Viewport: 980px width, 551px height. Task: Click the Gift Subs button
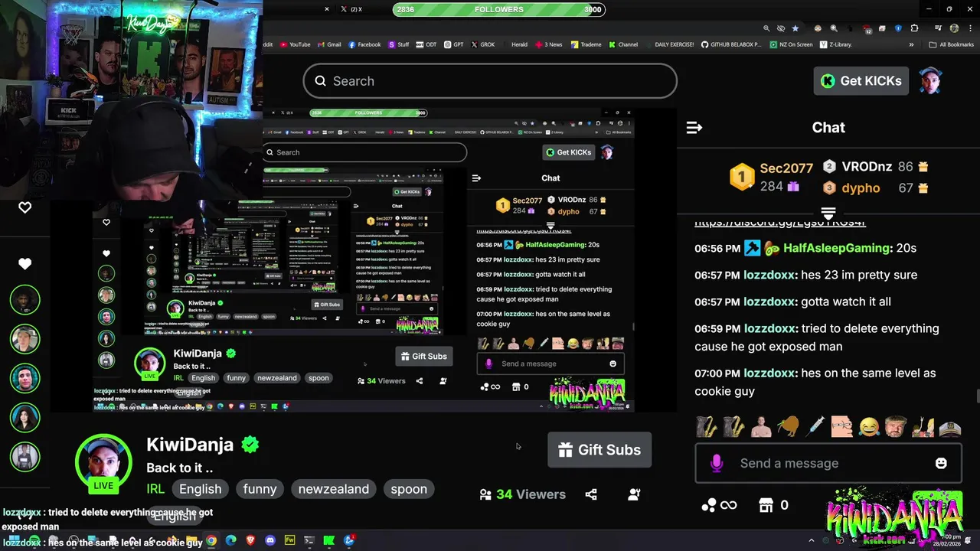pyautogui.click(x=599, y=450)
